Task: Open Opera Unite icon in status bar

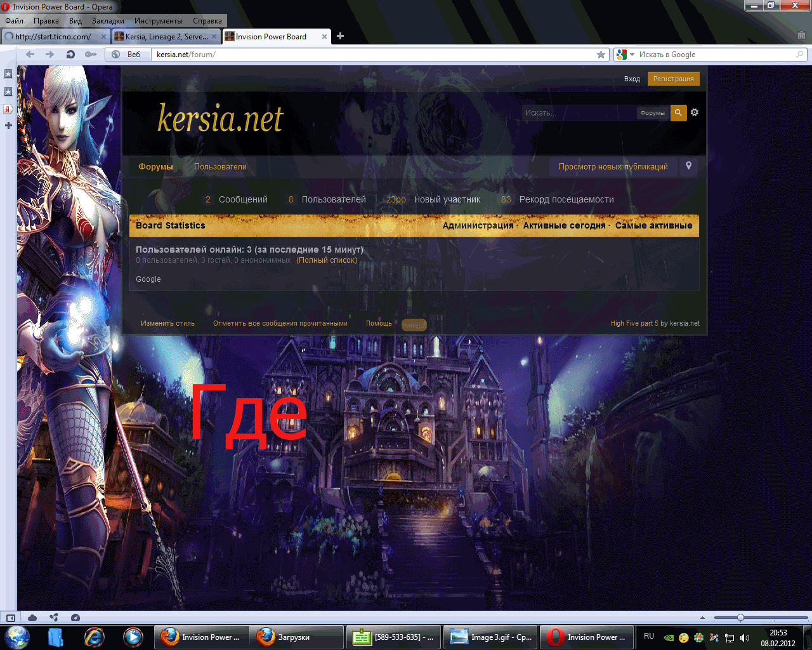Action: 54,618
